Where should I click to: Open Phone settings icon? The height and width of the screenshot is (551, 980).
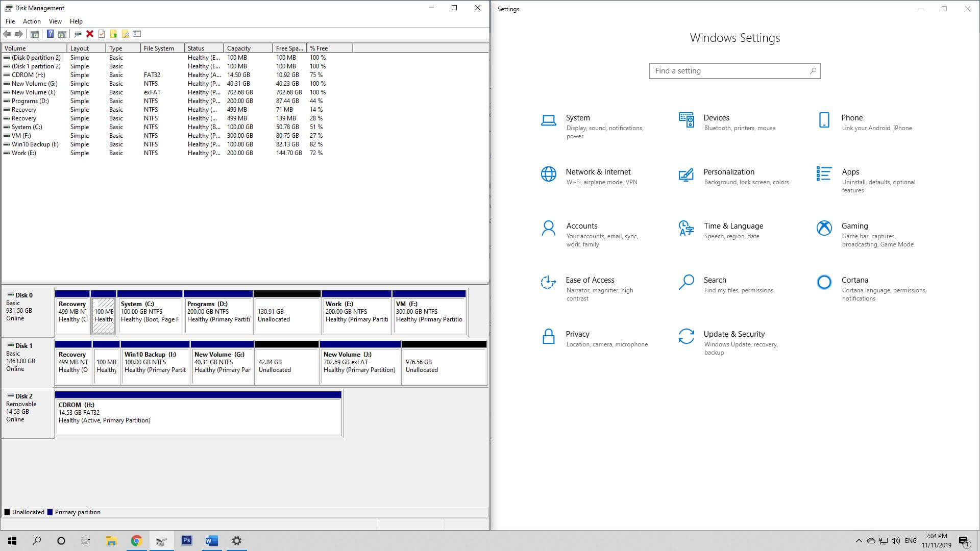tap(824, 120)
